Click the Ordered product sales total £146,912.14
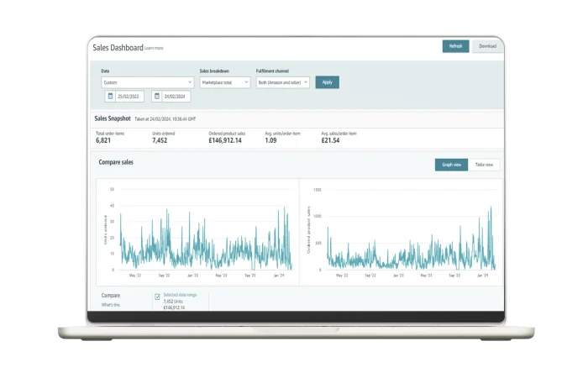This screenshot has height=378, width=588. click(225, 140)
